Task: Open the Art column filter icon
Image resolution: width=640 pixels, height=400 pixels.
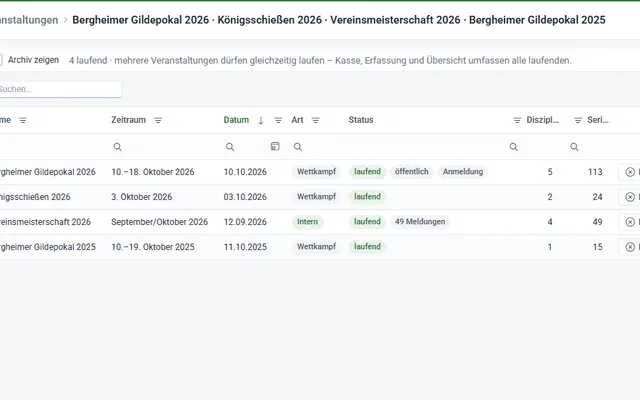Action: 316,120
